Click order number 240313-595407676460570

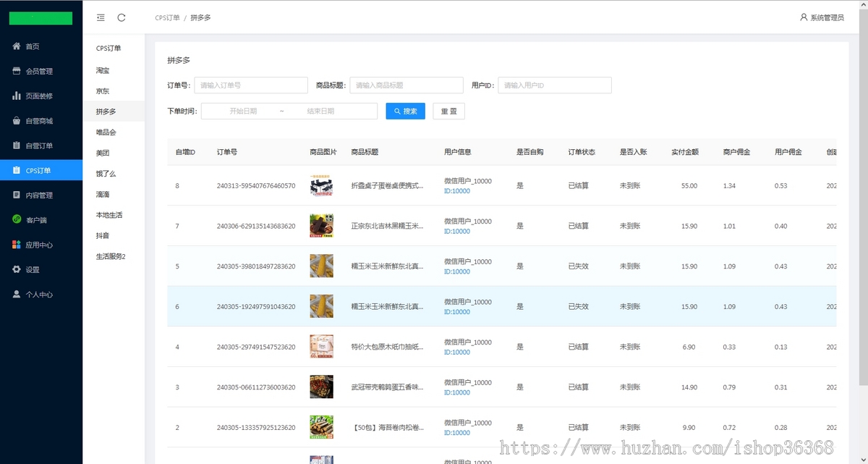coord(256,186)
